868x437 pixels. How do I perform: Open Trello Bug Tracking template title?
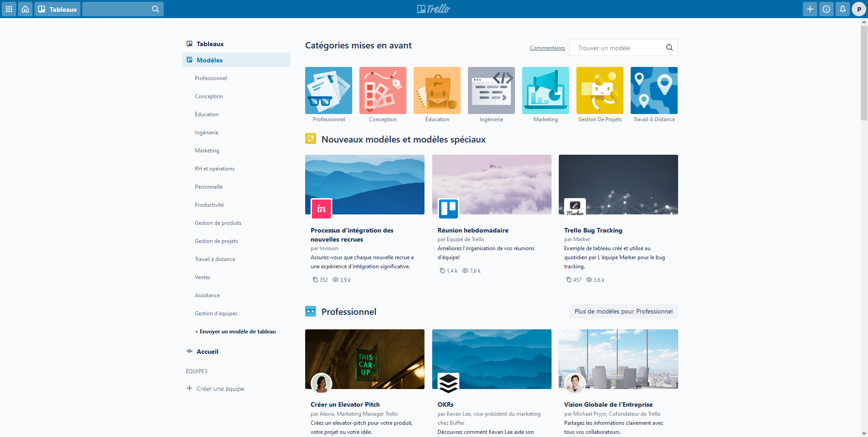coord(593,230)
